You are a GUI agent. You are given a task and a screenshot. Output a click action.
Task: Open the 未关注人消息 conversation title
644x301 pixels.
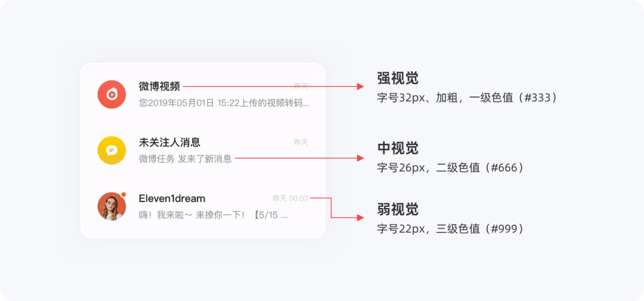coord(169,142)
